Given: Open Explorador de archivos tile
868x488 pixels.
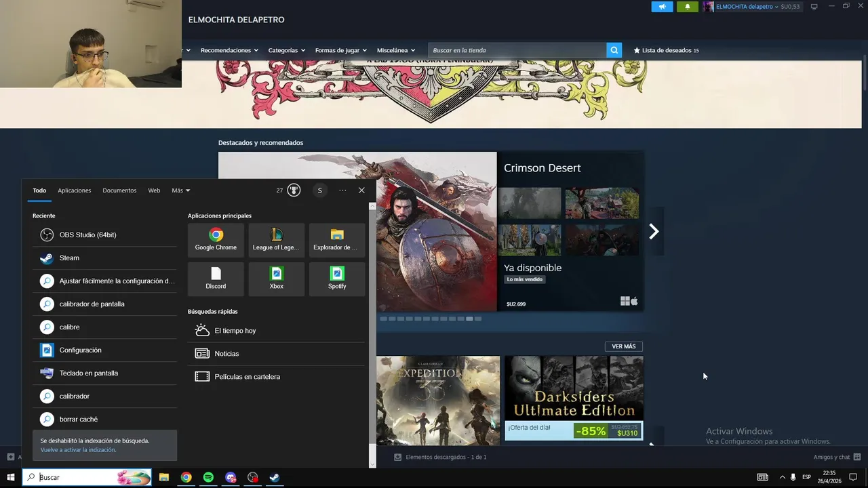Looking at the screenshot, I should click(x=337, y=240).
